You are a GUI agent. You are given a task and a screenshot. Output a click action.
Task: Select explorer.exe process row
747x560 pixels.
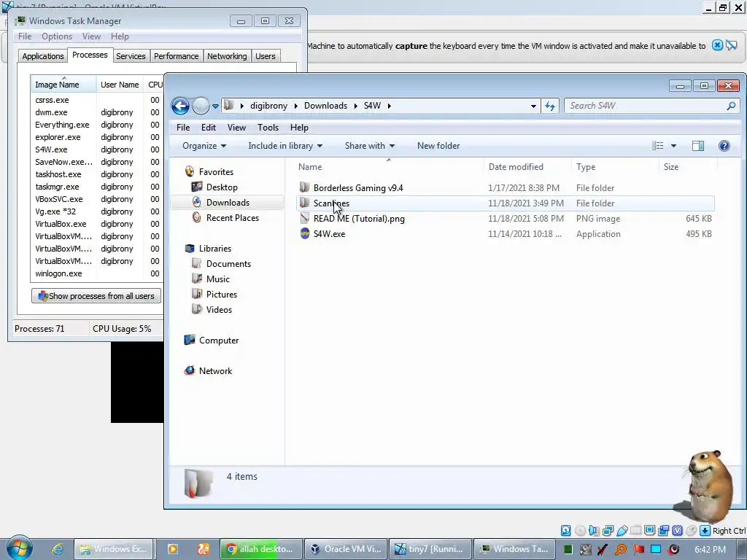click(98, 137)
